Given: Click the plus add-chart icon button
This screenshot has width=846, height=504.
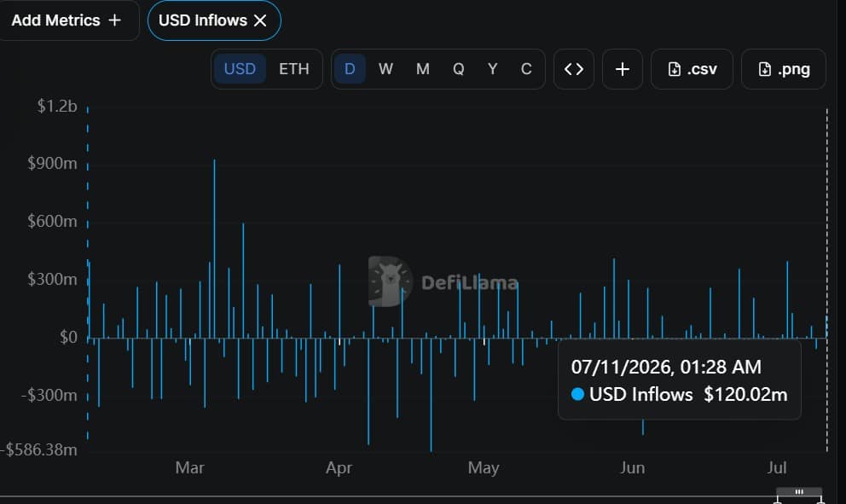Looking at the screenshot, I should click(x=622, y=69).
